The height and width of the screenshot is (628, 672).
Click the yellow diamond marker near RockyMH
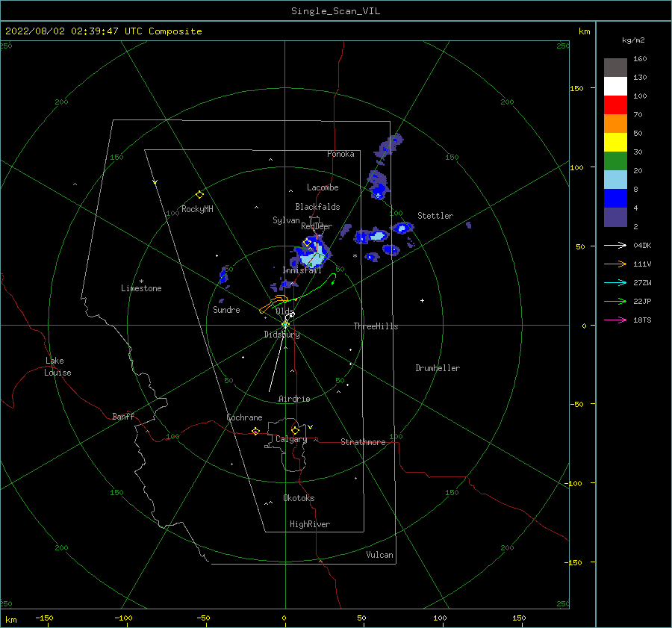(x=199, y=195)
